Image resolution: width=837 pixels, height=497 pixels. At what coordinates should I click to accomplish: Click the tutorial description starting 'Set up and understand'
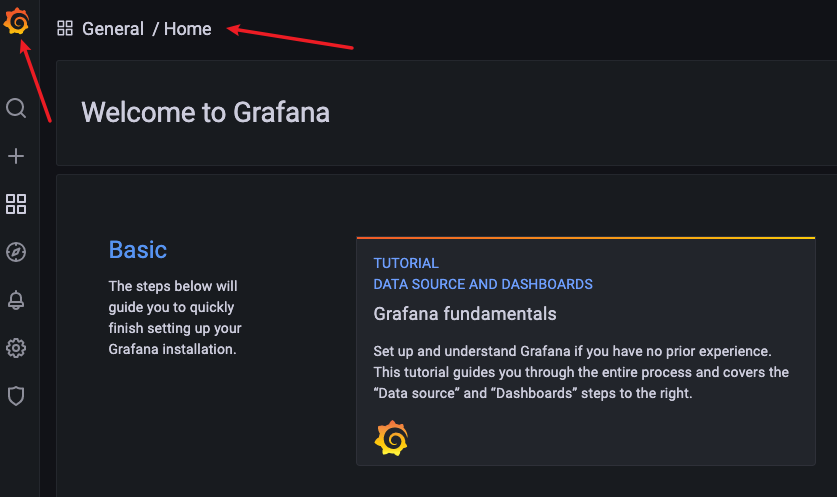[x=581, y=372]
